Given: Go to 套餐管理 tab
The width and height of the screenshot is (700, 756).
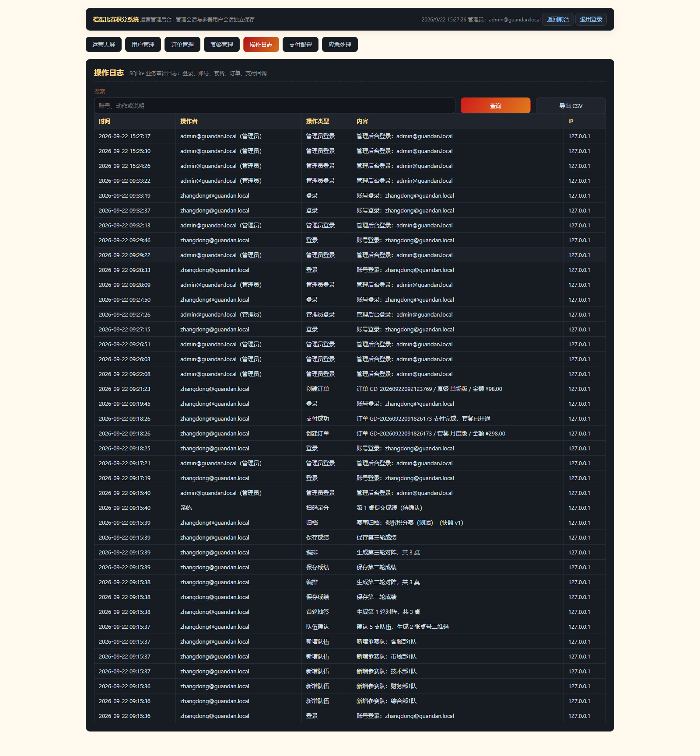Looking at the screenshot, I should click(x=222, y=45).
